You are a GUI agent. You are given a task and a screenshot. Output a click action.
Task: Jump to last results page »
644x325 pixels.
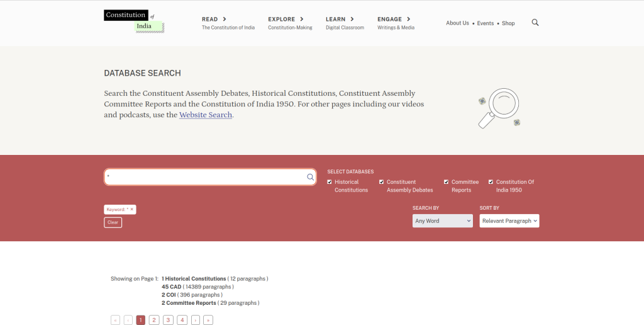pos(208,320)
